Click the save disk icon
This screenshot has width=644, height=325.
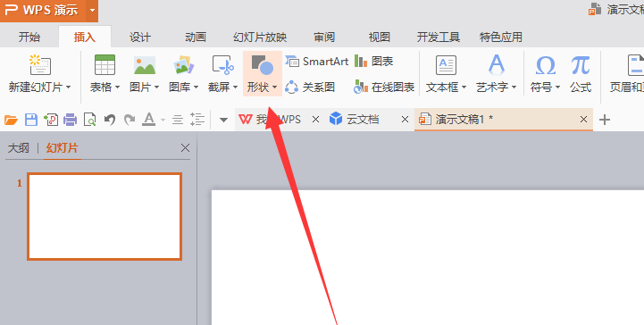(x=31, y=120)
